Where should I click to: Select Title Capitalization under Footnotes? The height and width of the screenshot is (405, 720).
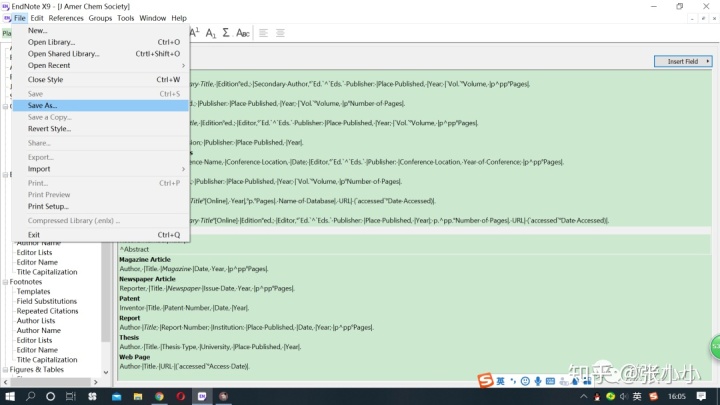click(x=47, y=360)
